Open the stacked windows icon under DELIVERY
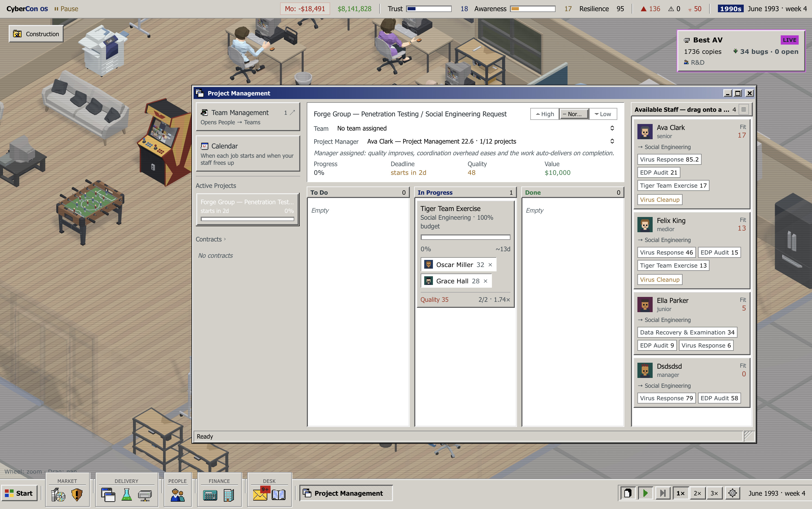Viewport: 812px width, 509px height. coord(108,495)
